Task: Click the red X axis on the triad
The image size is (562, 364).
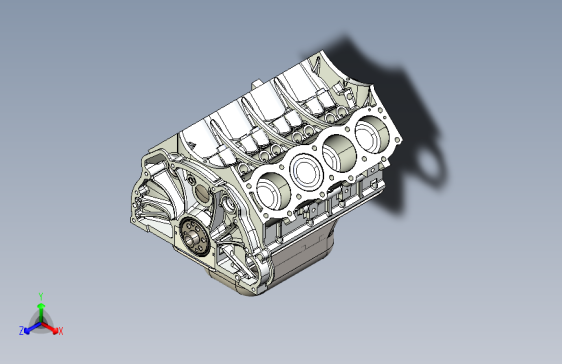Action: point(50,328)
